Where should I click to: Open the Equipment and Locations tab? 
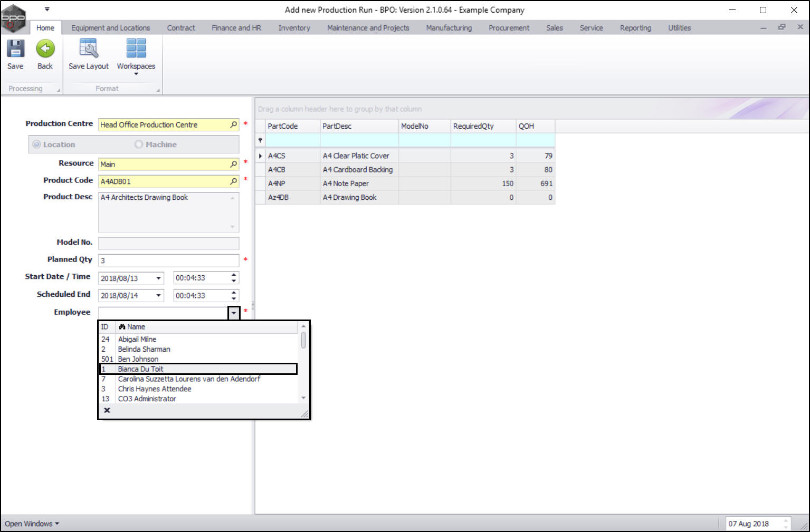pos(111,28)
